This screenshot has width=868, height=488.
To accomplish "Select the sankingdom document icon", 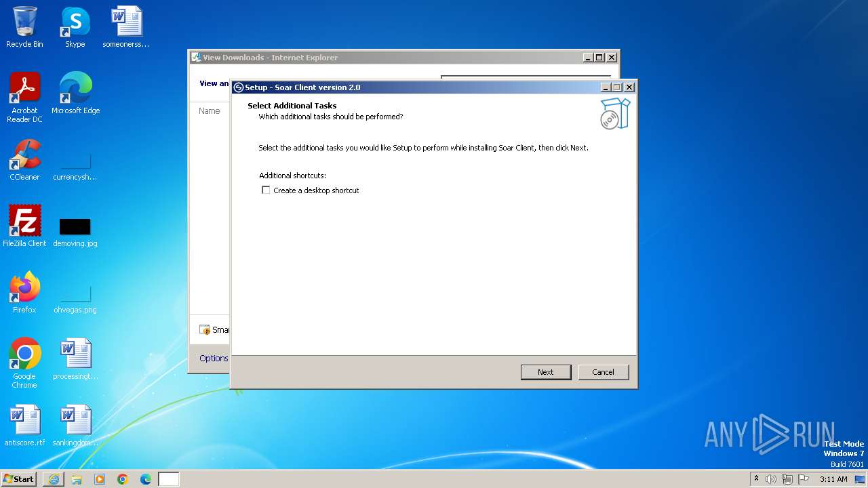I will [x=75, y=426].
